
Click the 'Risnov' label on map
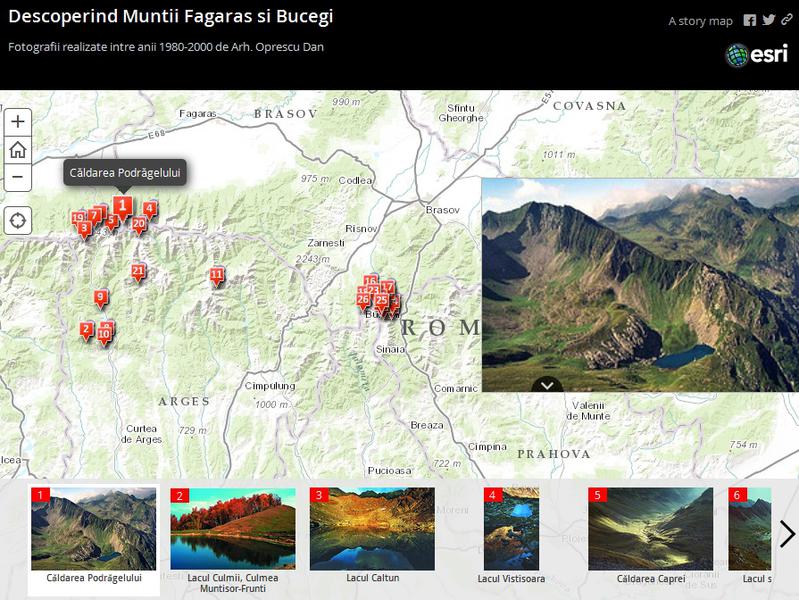tap(361, 229)
